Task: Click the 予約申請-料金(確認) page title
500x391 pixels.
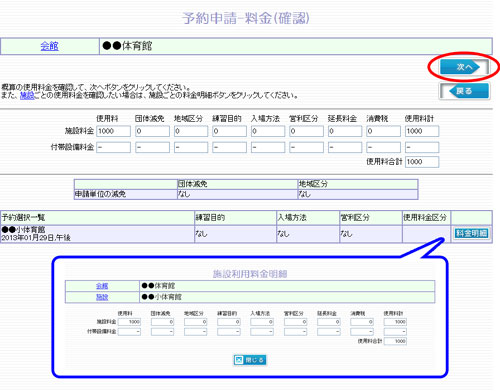Action: pyautogui.click(x=246, y=18)
